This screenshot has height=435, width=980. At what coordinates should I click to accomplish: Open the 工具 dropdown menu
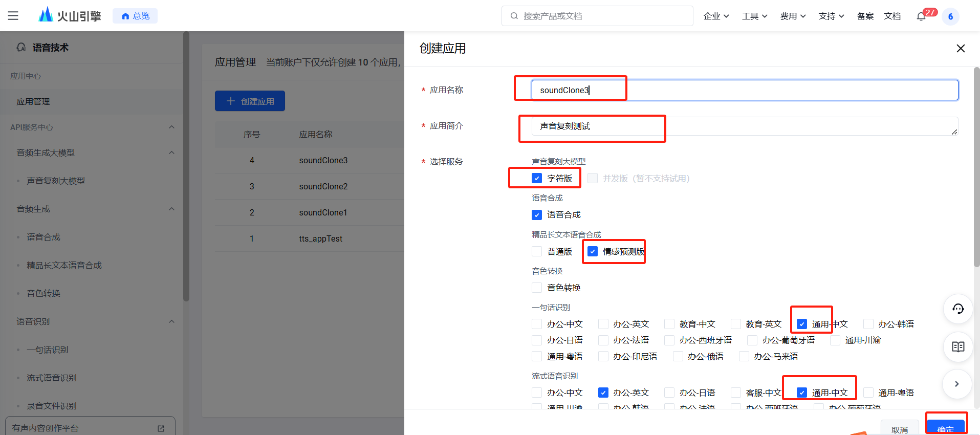755,16
